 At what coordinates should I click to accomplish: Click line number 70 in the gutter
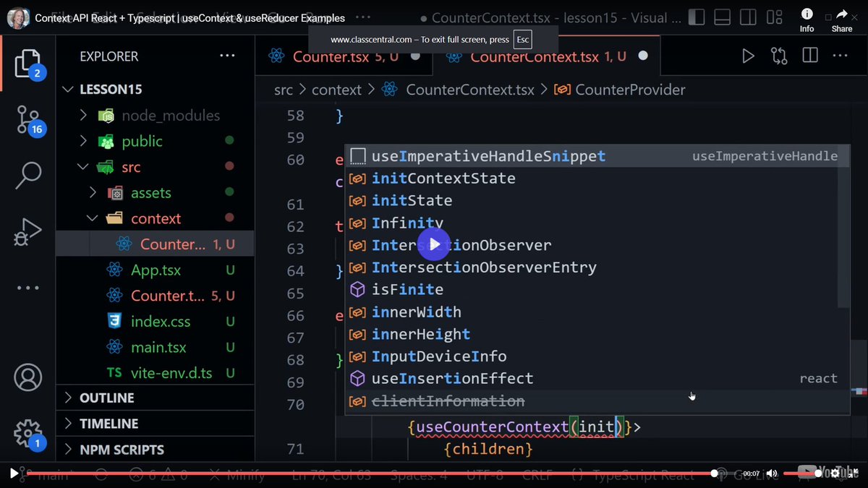point(296,405)
